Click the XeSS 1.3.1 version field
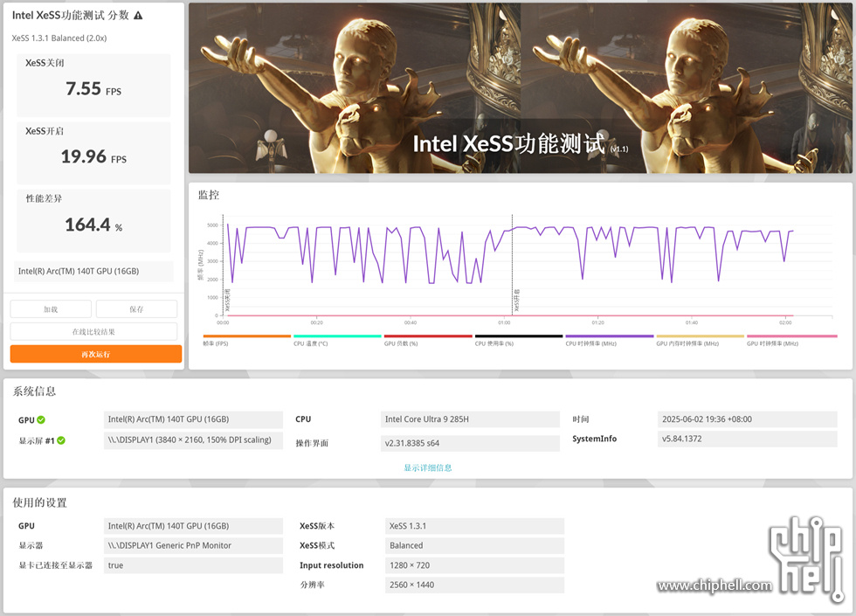This screenshot has height=616, width=856. [x=474, y=526]
